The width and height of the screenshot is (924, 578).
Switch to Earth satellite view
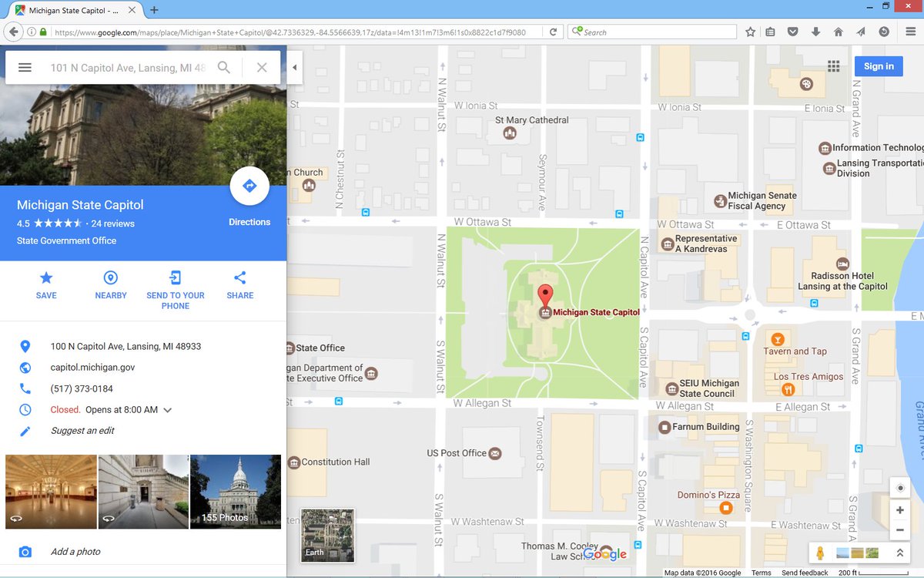tap(327, 535)
